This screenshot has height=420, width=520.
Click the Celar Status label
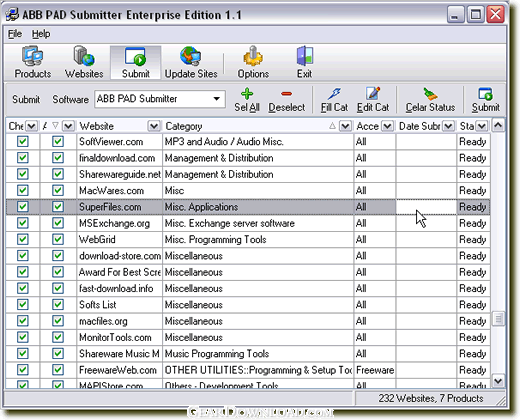[x=430, y=107]
